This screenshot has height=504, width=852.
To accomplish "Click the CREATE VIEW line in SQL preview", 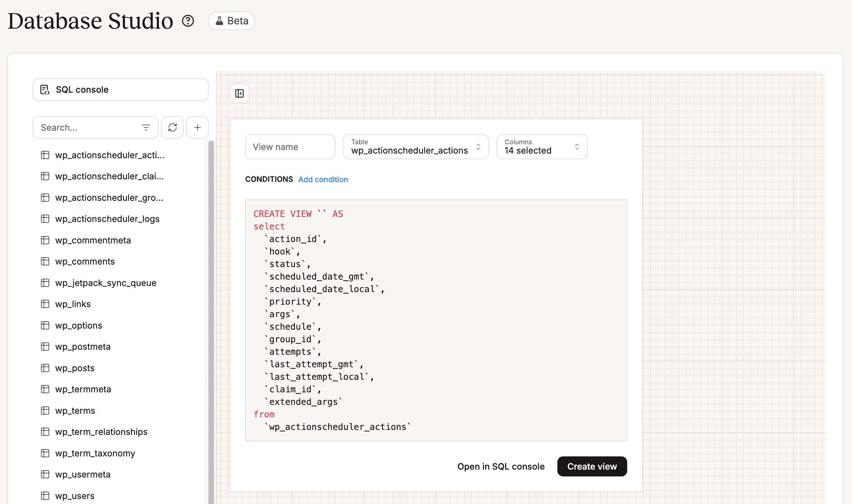I will point(298,214).
